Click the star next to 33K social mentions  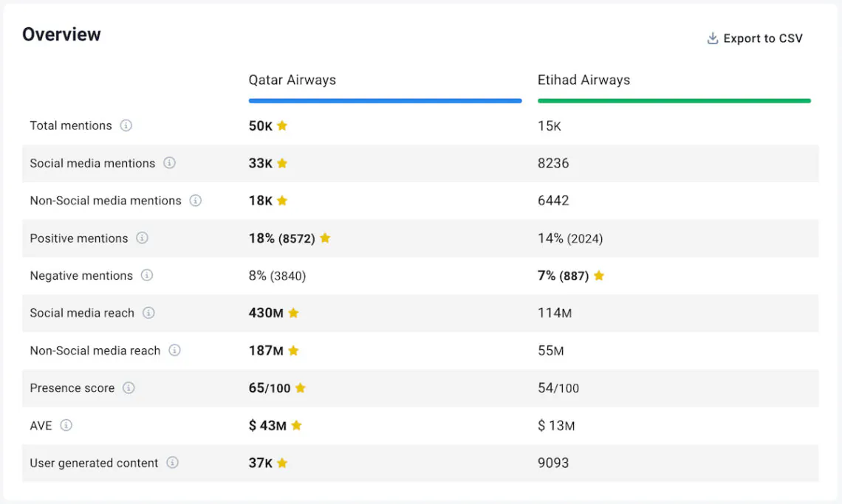282,162
